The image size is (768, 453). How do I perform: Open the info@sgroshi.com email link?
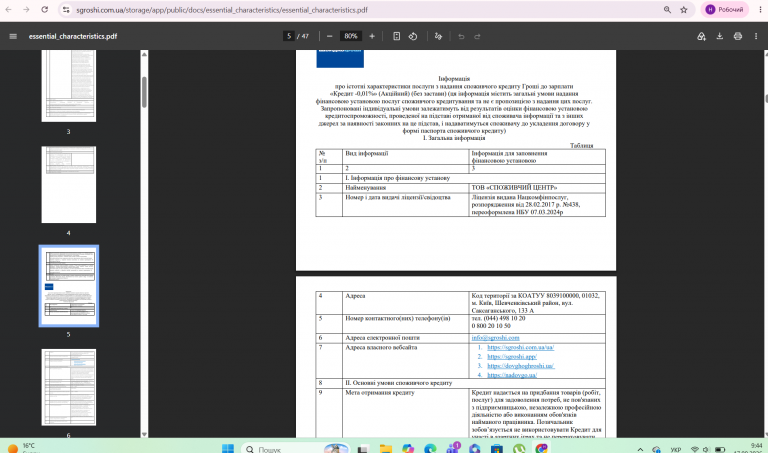(x=495, y=338)
